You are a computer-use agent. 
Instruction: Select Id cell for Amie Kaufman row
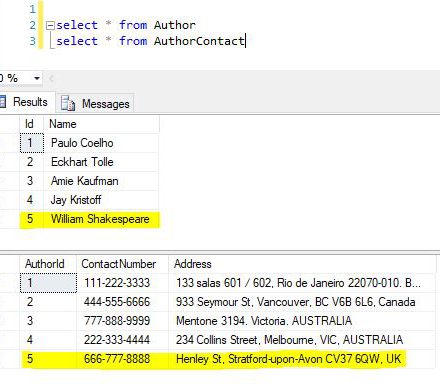tap(32, 181)
